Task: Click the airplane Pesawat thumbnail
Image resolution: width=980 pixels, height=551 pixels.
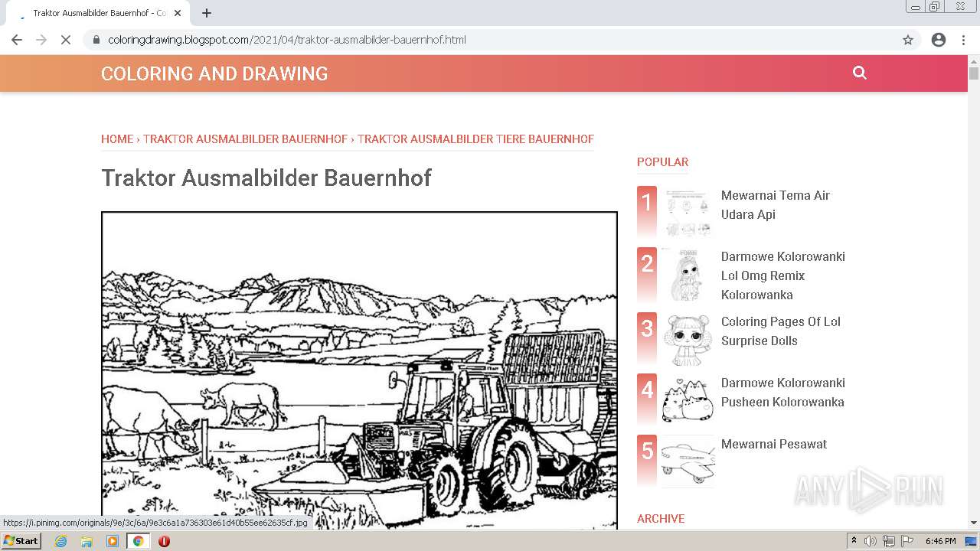Action: pos(688,462)
